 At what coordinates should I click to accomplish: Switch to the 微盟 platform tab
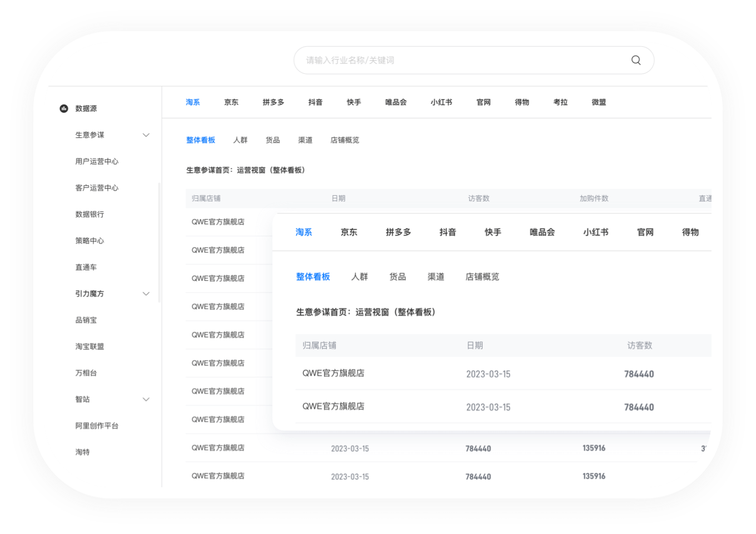(599, 102)
